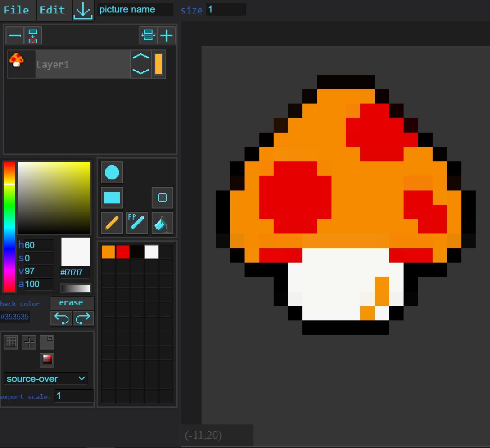The image size is (490, 448).
Task: Pick the black palette swatch
Action: coord(137,252)
